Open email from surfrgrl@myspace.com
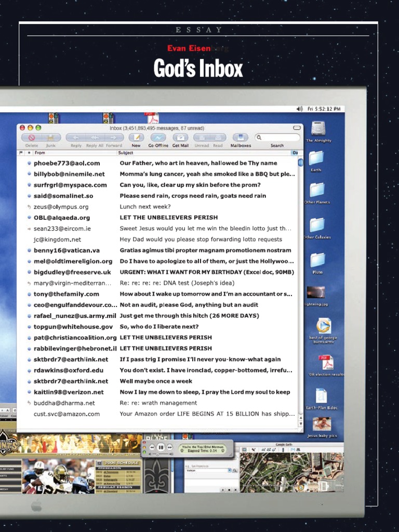399x532 pixels. (157, 185)
